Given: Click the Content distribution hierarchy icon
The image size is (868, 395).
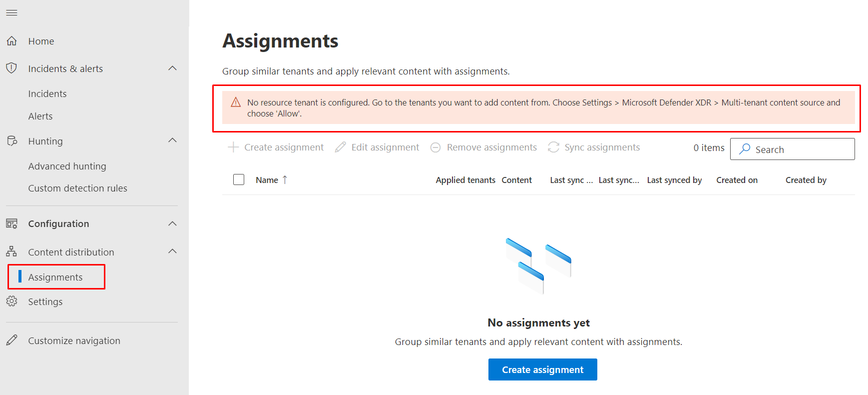Looking at the screenshot, I should [11, 251].
